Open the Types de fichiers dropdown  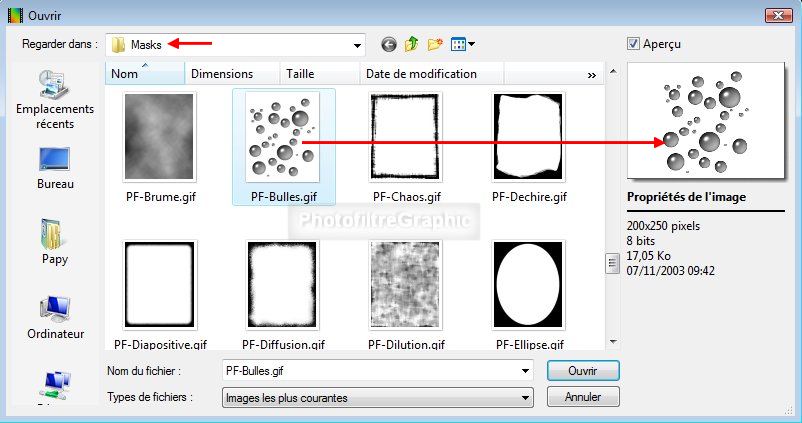tap(524, 398)
